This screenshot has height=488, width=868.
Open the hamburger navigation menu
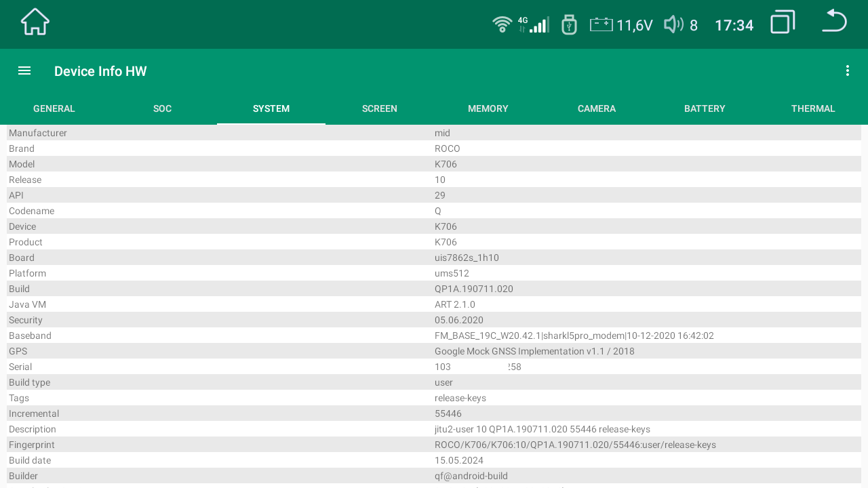tap(24, 70)
